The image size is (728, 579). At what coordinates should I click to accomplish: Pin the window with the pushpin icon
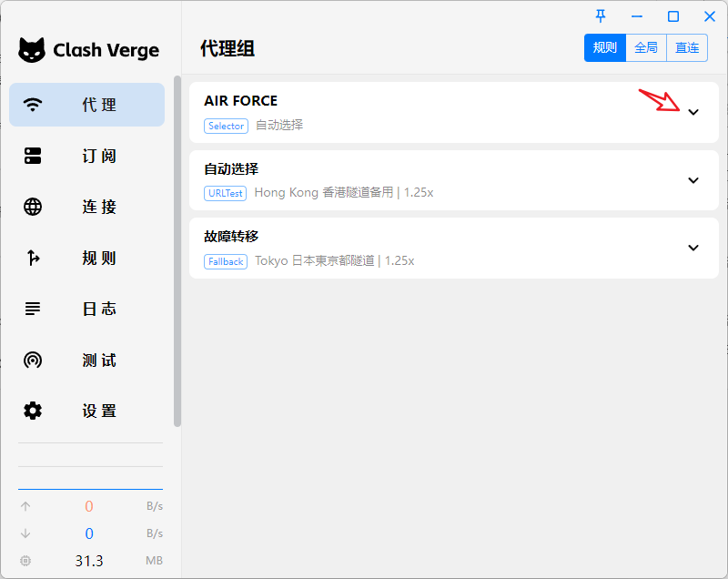click(601, 16)
